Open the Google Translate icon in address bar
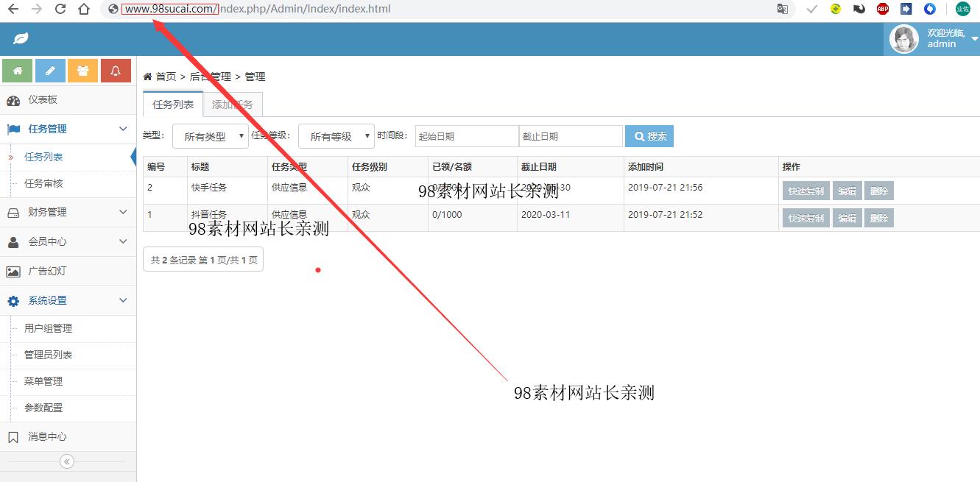The width and height of the screenshot is (980, 482). pos(783,8)
